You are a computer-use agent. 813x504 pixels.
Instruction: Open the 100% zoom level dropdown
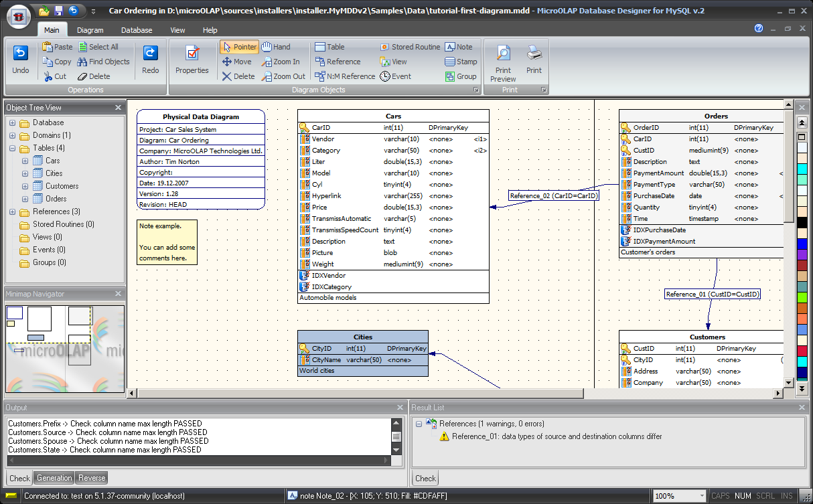701,496
